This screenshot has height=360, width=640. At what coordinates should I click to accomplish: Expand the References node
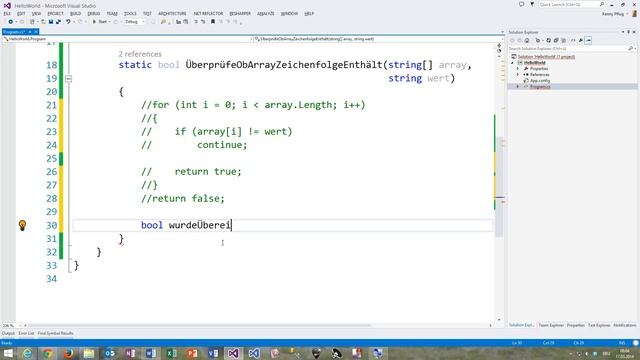coord(518,75)
